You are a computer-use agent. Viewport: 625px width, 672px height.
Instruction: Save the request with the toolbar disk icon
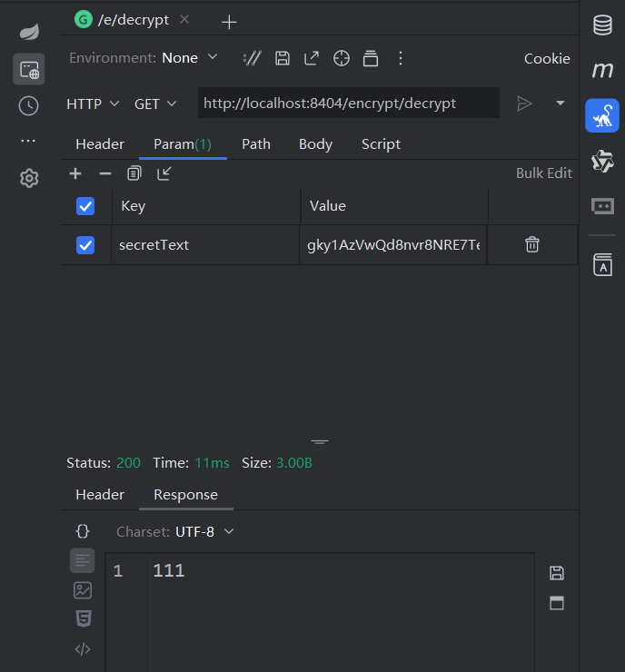pos(282,58)
